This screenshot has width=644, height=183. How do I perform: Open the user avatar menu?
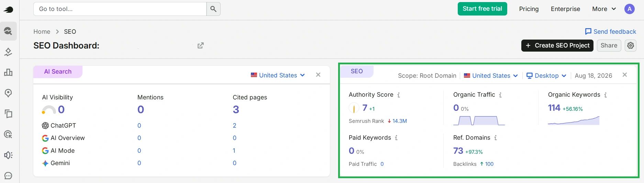629,9
